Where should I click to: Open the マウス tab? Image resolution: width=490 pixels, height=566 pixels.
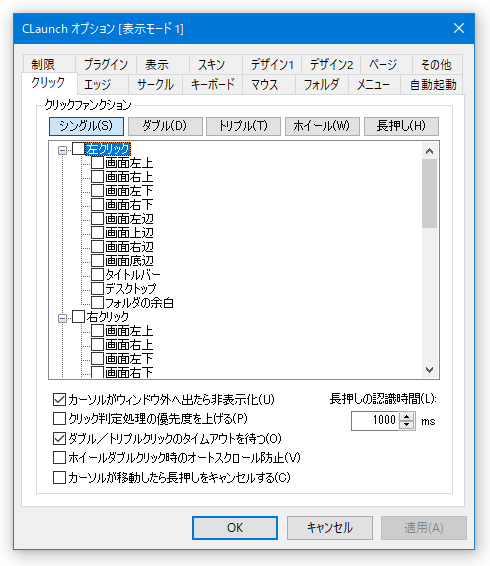[269, 84]
